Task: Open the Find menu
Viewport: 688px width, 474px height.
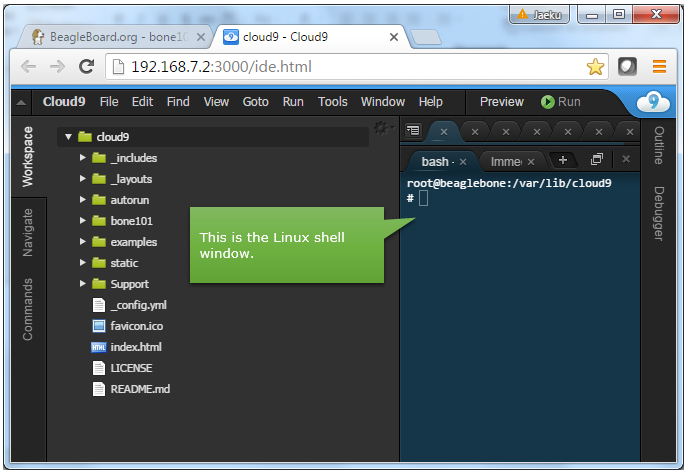Action: coord(178,102)
